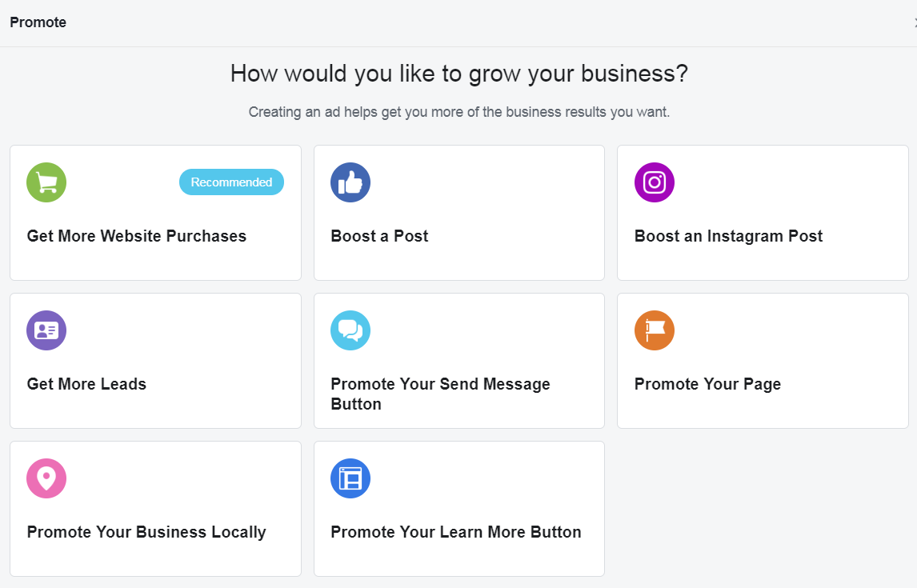
Task: Click the Recommended badge
Action: click(231, 182)
